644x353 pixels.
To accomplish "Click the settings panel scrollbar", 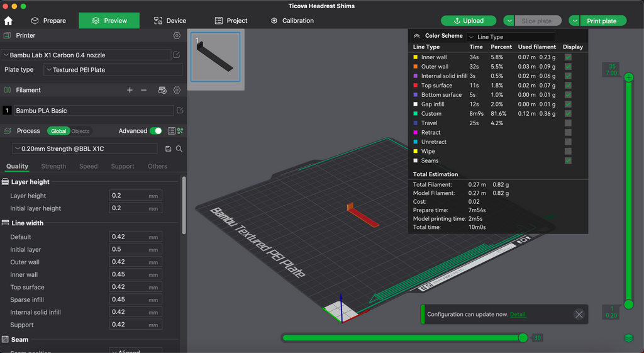I will [x=184, y=206].
